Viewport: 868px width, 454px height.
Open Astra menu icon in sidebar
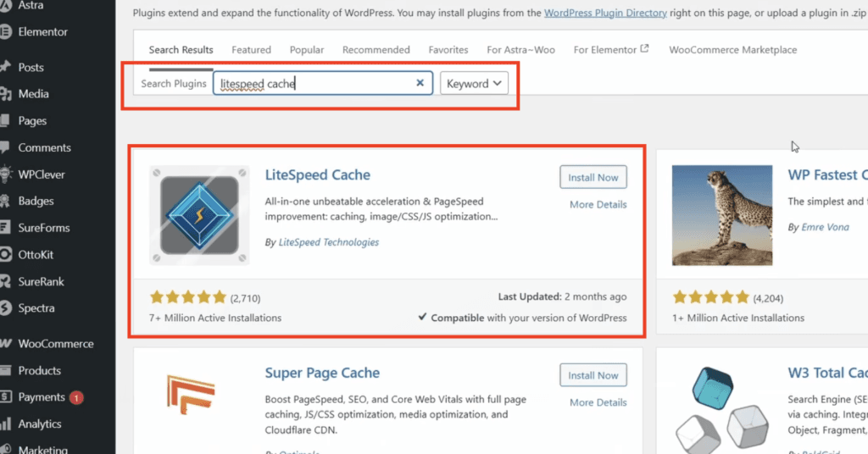(x=5, y=5)
